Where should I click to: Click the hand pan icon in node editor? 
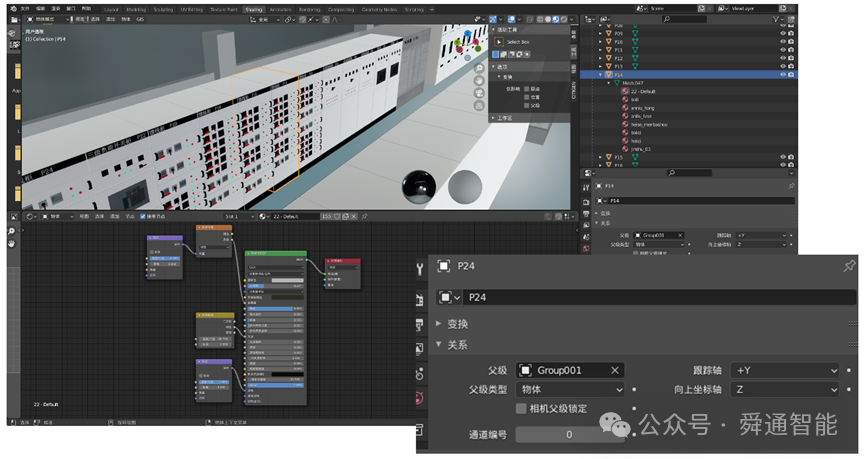[12, 243]
